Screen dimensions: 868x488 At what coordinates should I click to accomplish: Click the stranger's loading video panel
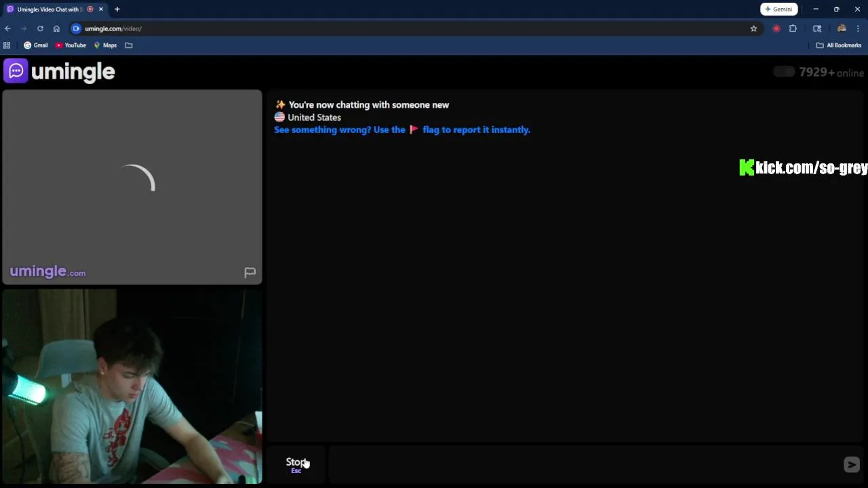(x=132, y=186)
